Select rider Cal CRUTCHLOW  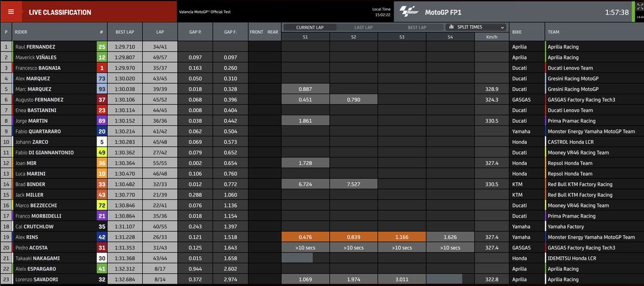35,226
